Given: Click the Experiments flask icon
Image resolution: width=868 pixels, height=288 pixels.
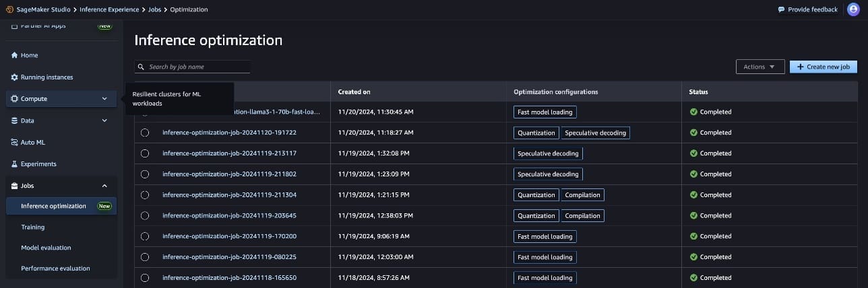Looking at the screenshot, I should point(14,164).
